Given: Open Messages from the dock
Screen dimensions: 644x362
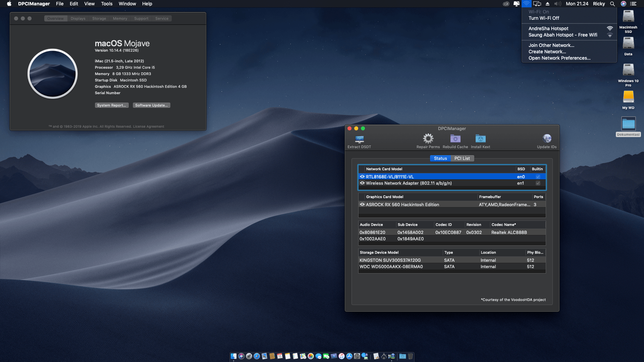Looking at the screenshot, I should (x=318, y=356).
